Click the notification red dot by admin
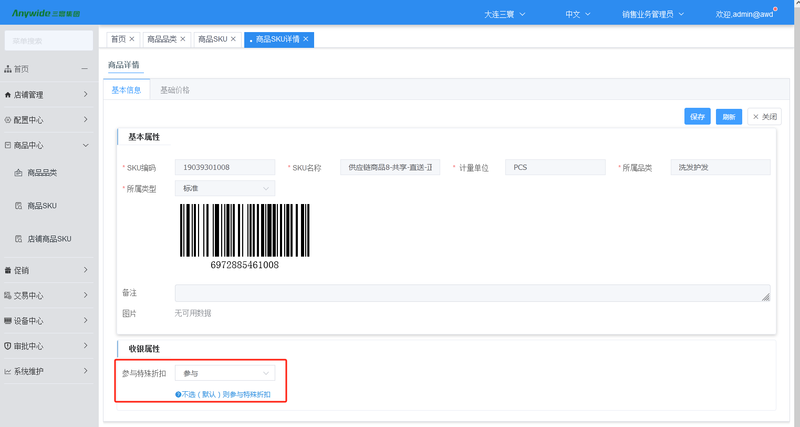The height and width of the screenshot is (427, 800). [x=775, y=9]
